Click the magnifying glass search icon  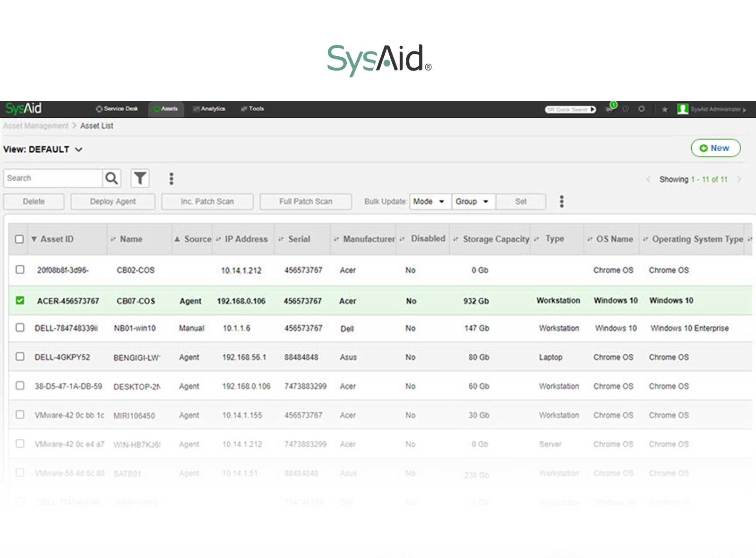pyautogui.click(x=112, y=178)
